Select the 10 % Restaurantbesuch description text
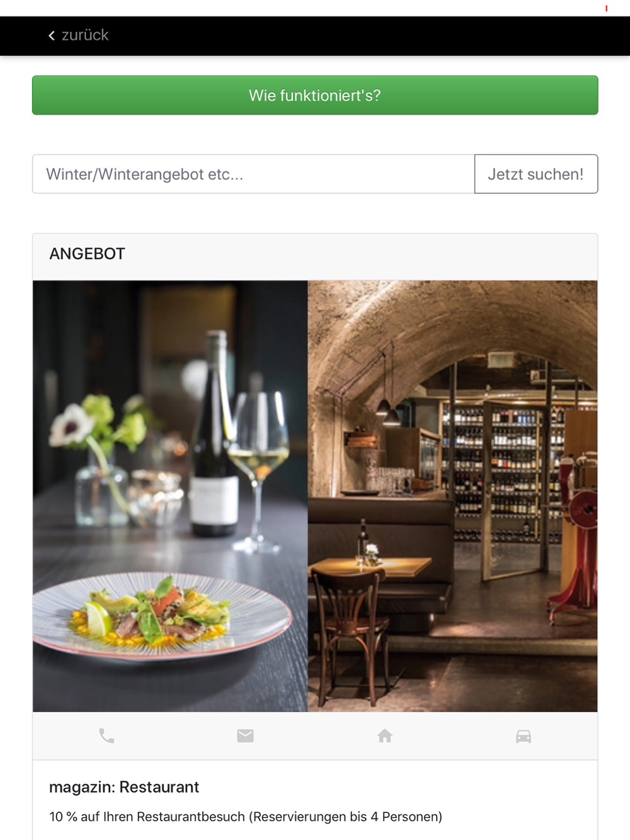 tap(246, 817)
